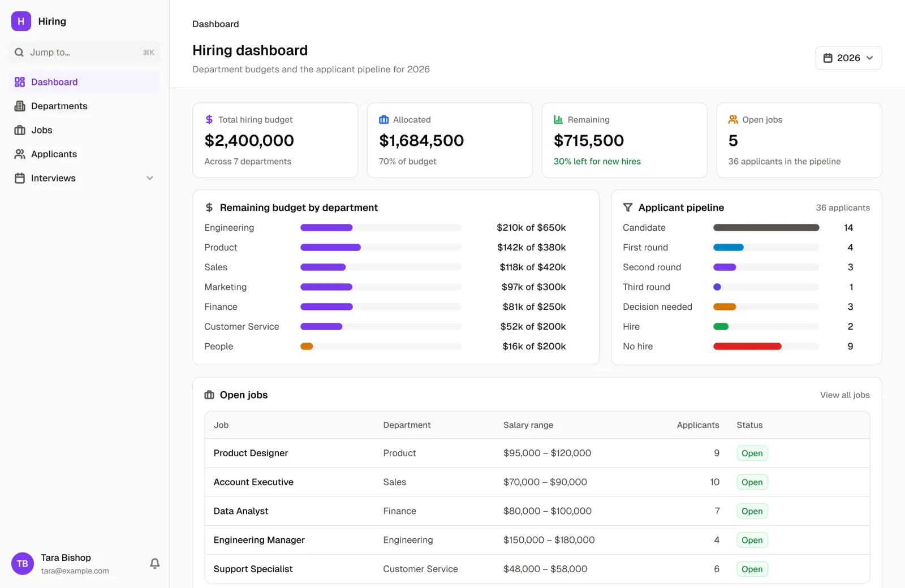Open the Product Designer job

[x=251, y=453]
